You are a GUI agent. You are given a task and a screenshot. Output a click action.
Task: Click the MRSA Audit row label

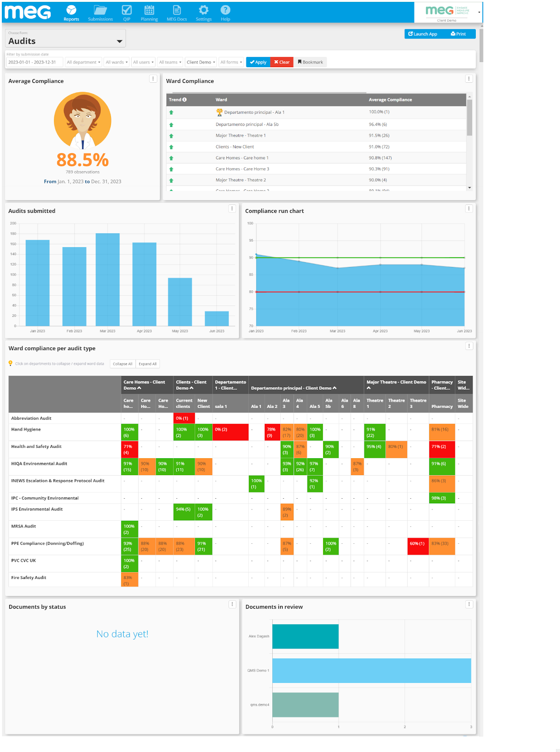[24, 526]
